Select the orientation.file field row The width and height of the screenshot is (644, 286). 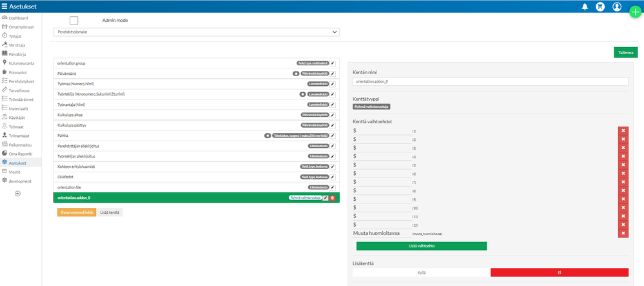(x=197, y=187)
